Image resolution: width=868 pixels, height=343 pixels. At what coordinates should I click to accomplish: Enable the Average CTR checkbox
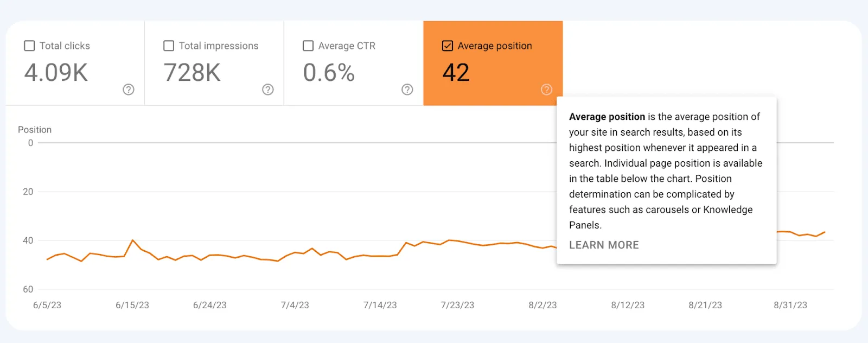(308, 46)
